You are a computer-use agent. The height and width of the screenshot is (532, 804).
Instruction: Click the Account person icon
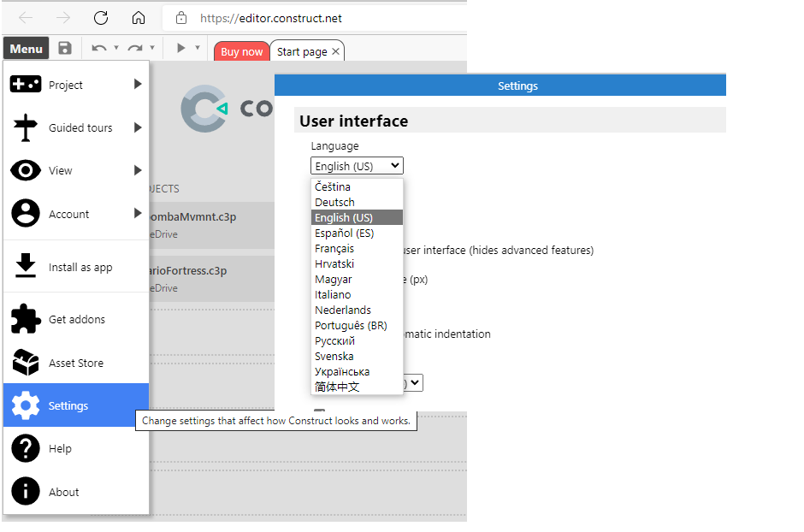click(26, 213)
